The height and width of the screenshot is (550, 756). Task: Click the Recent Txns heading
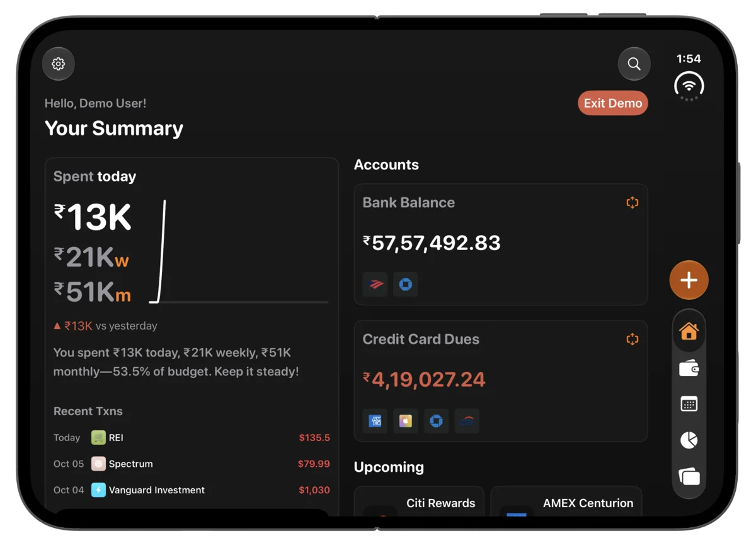[x=88, y=411]
